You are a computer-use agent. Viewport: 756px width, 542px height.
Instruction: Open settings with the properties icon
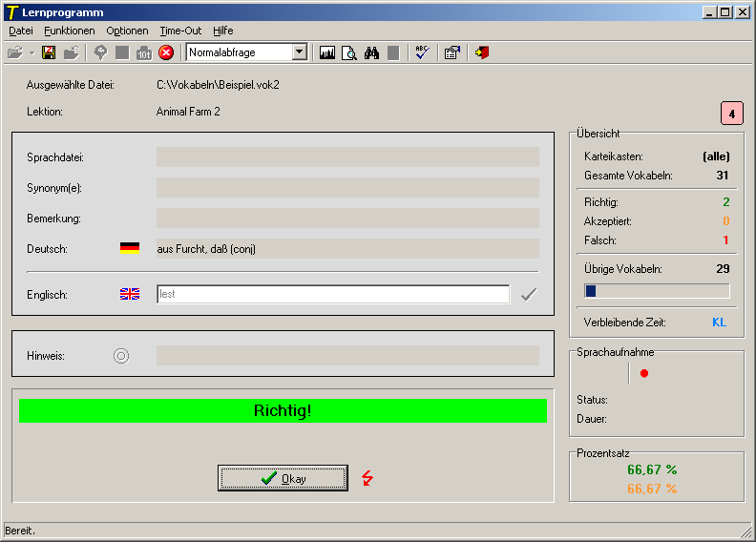click(452, 52)
